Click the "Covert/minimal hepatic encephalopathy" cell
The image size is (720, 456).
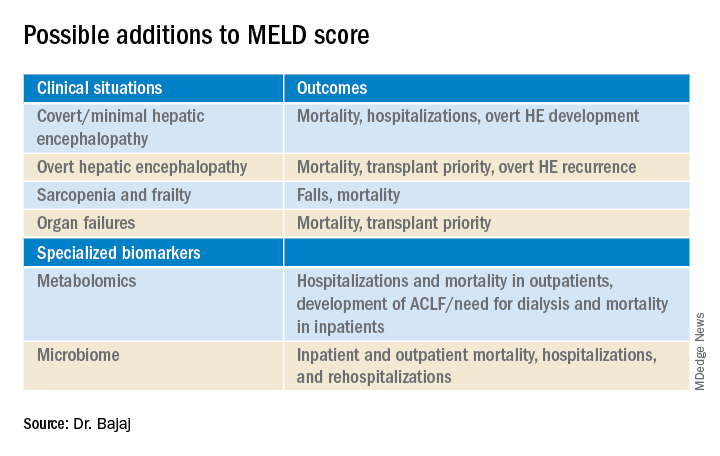pyautogui.click(x=120, y=127)
